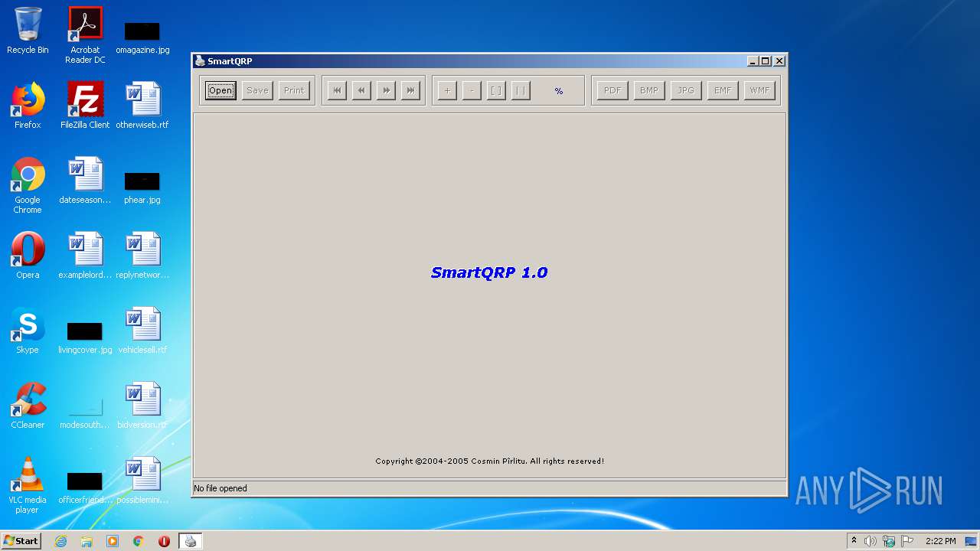Click the Show desktop button
Viewport: 980px width, 551px height.
pos(971,541)
